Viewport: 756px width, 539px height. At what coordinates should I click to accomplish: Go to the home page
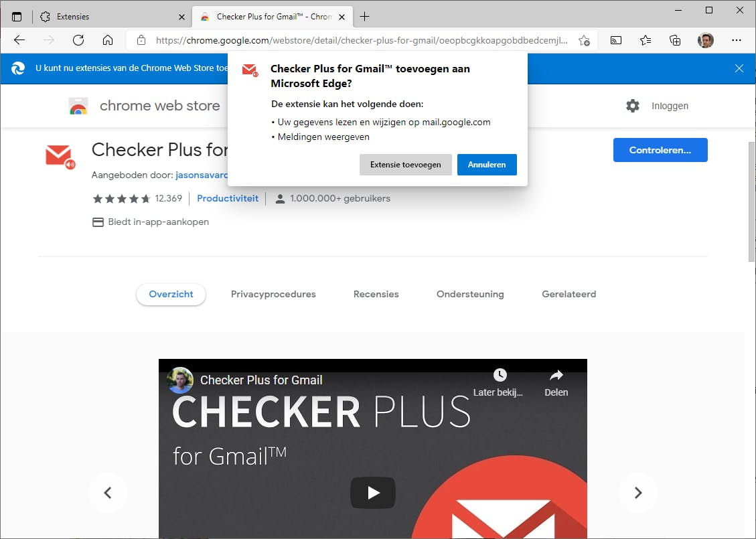tap(108, 40)
